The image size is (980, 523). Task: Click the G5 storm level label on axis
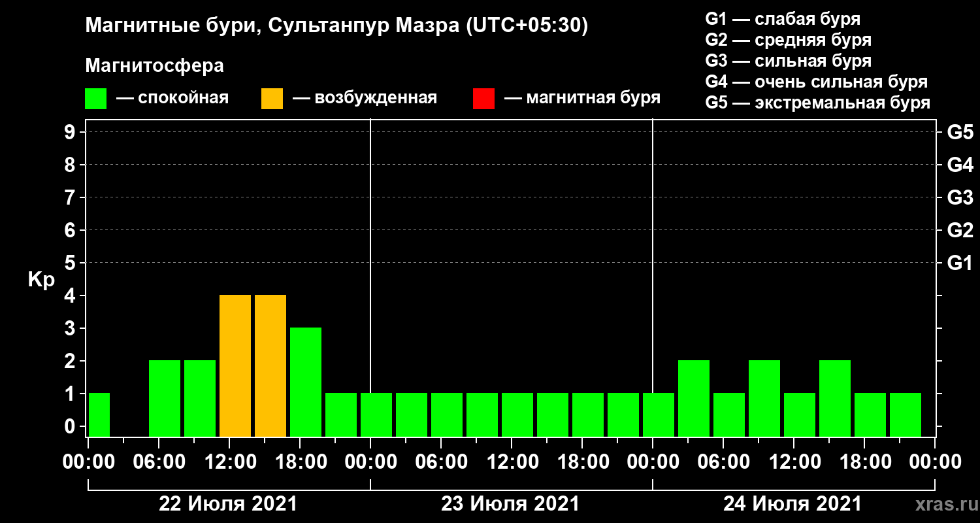pyautogui.click(x=960, y=132)
